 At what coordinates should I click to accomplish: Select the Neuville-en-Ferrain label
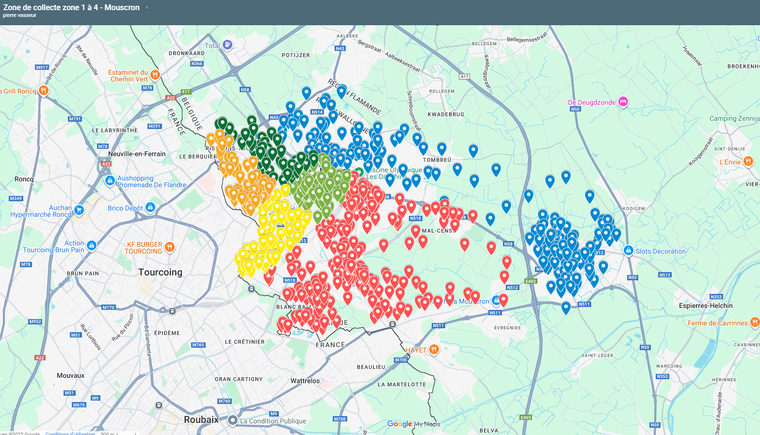(137, 154)
